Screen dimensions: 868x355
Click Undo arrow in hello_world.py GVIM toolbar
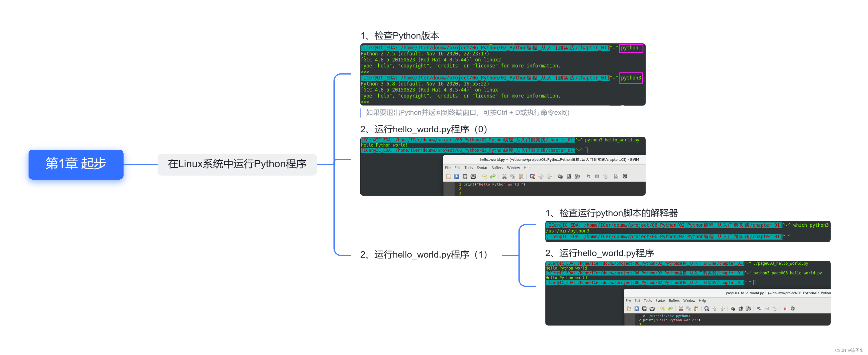pyautogui.click(x=485, y=176)
